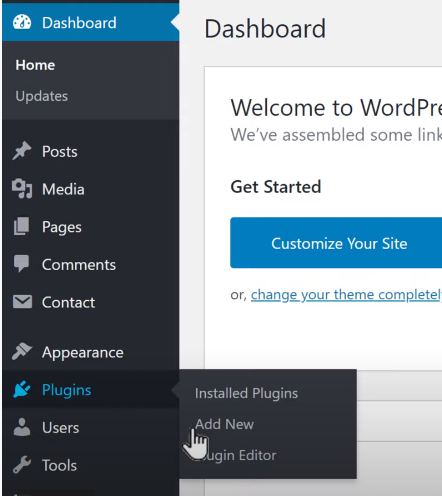Screen dimensions: 442x496
Task: Open the Comments speech bubble icon
Action: coord(22,264)
